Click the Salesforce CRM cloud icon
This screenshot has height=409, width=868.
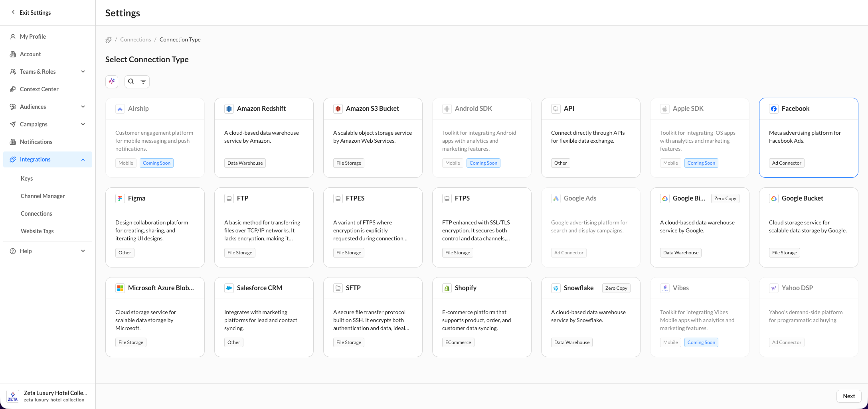pyautogui.click(x=229, y=288)
